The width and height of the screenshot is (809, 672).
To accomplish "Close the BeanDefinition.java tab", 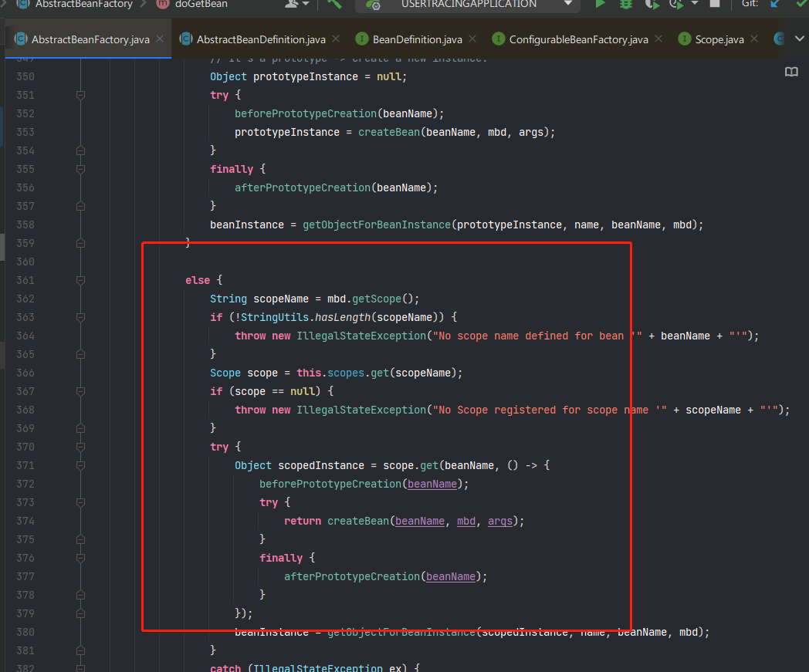I will [x=472, y=39].
